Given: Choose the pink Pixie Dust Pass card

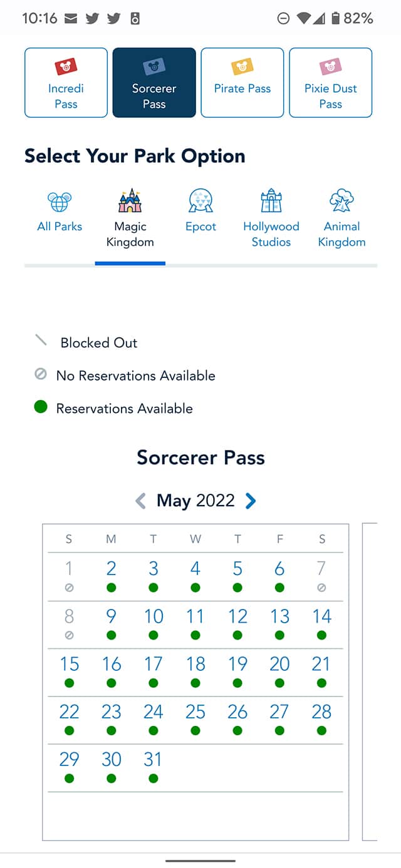Looking at the screenshot, I should click(x=330, y=83).
